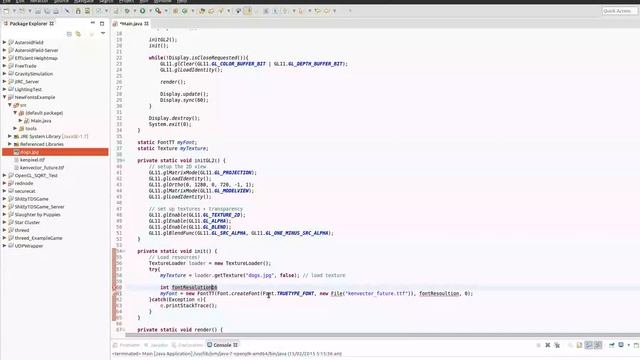Select kenvector_future.ttf file
This screenshot has width=640, height=360.
tap(42, 168)
